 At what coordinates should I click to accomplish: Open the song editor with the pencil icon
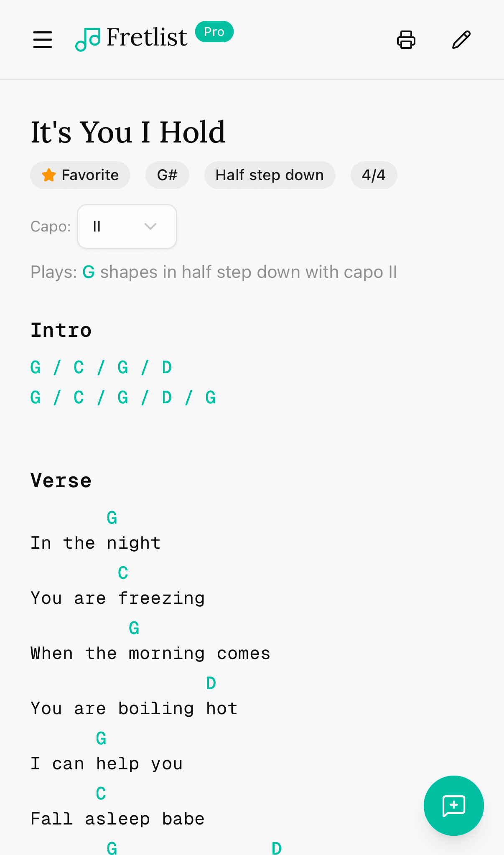[x=460, y=40]
